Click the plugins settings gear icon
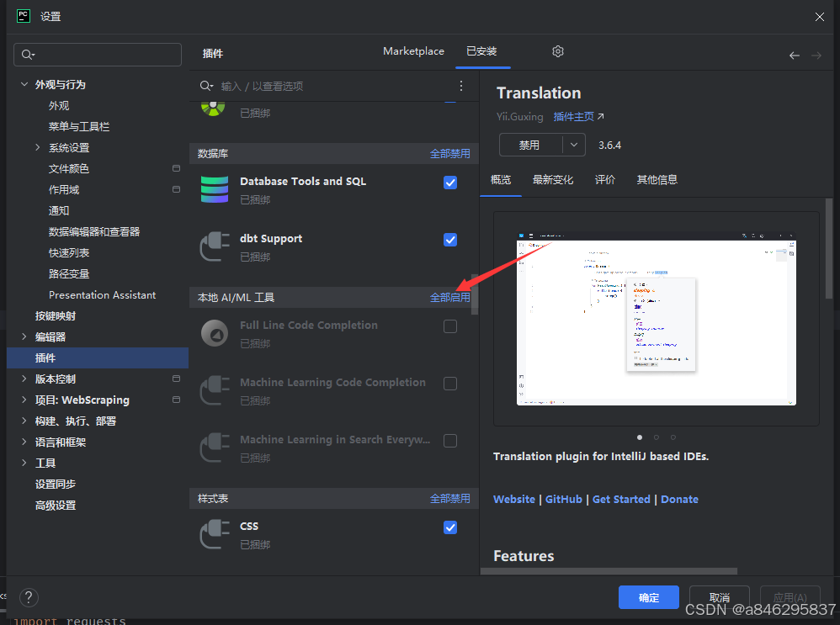This screenshot has height=625, width=840. (x=558, y=51)
